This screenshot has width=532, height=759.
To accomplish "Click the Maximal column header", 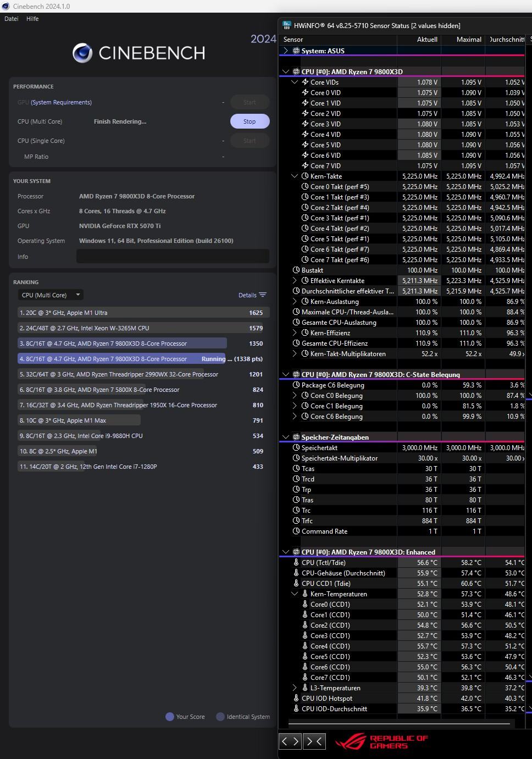I will click(x=463, y=40).
